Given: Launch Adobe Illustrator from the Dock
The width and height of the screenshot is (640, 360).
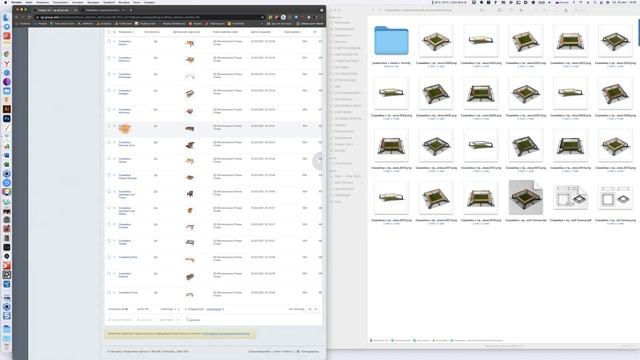Looking at the screenshot, I should [7, 109].
